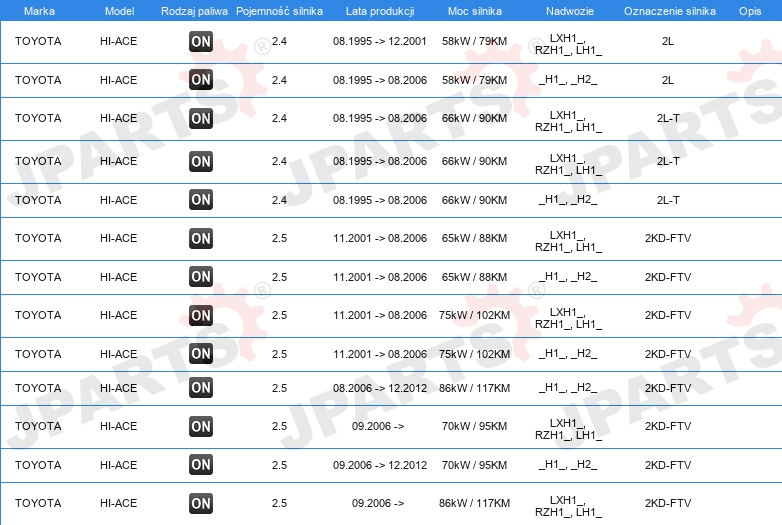782x525 pixels.
Task: Click _H1_, _H2_ body cell in 86kW/117KM row
Action: point(568,387)
